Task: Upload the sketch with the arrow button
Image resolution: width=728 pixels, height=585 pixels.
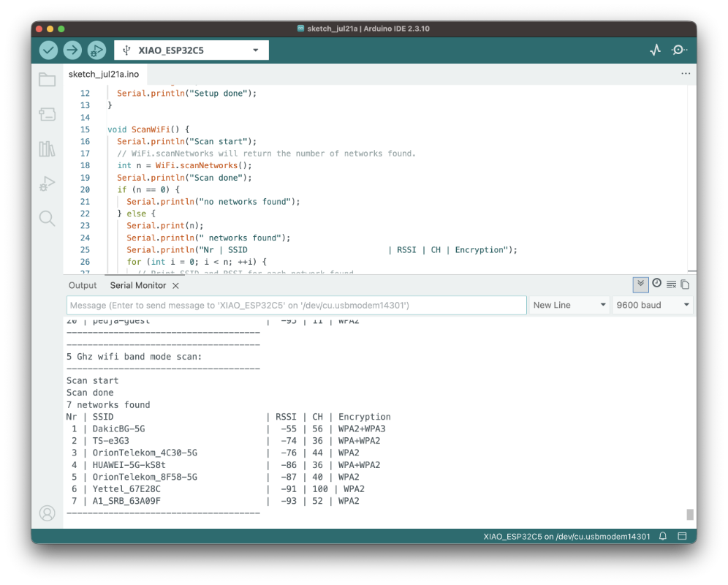Action: 72,50
